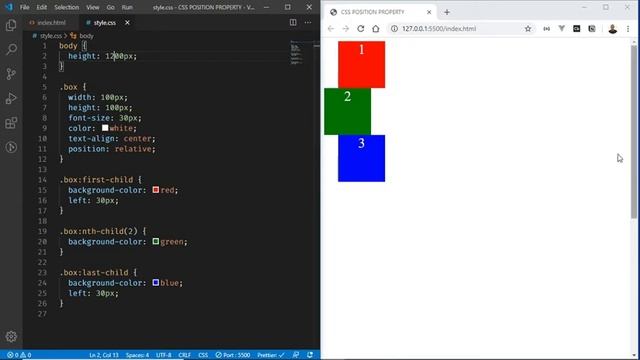Click style.css in the breadcrumb
This screenshot has width=640, height=360.
(x=51, y=36)
